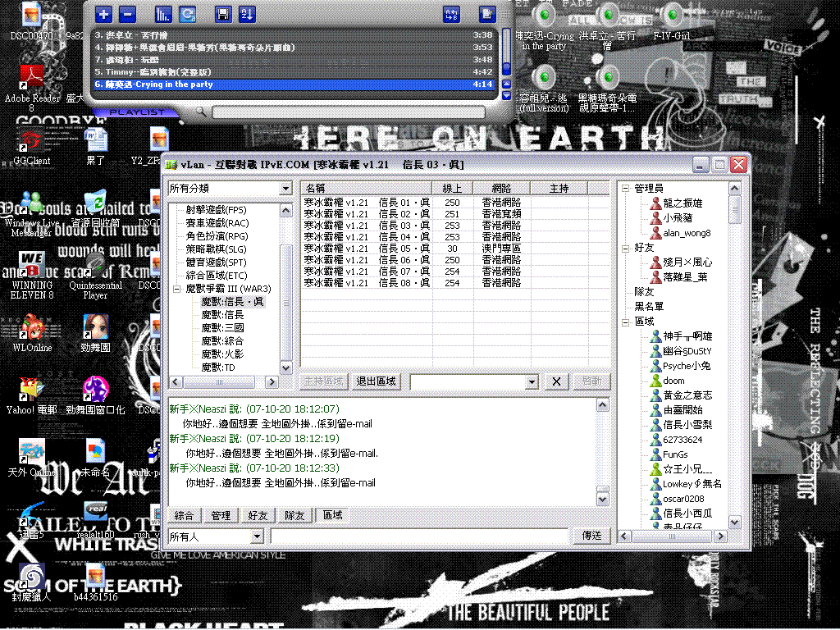
Task: Click the save playlist floppy disk icon
Action: pyautogui.click(x=222, y=14)
